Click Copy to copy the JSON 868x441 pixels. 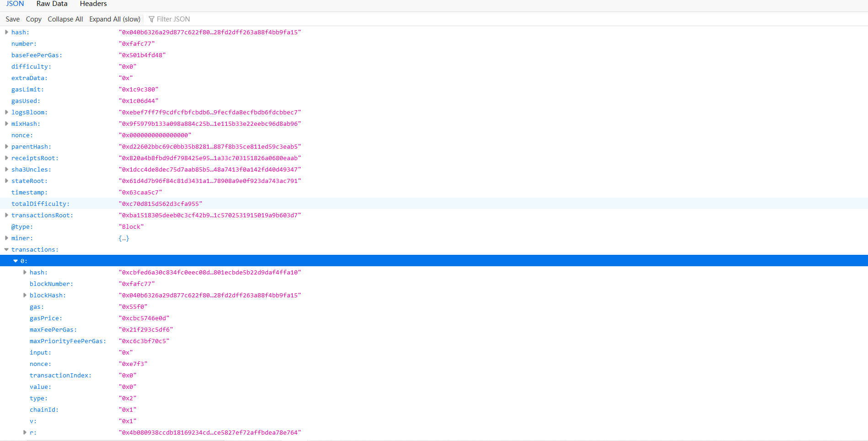coord(33,19)
